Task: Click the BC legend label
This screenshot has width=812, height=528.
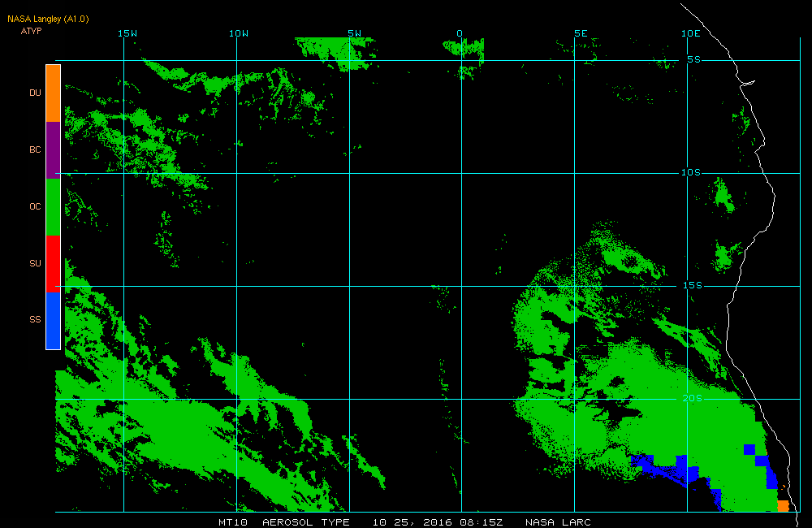Action: coord(35,149)
